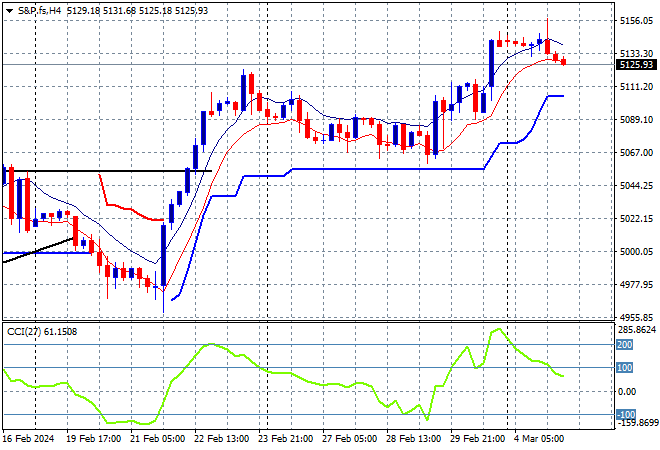The image size is (660, 450).
Task: Click the last red candle on chart
Action: click(564, 61)
